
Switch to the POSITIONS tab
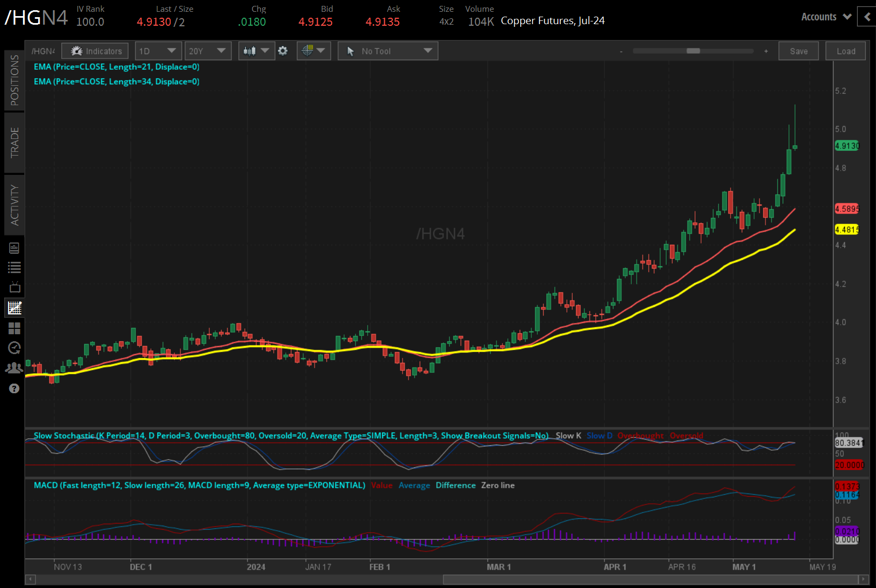[x=14, y=80]
